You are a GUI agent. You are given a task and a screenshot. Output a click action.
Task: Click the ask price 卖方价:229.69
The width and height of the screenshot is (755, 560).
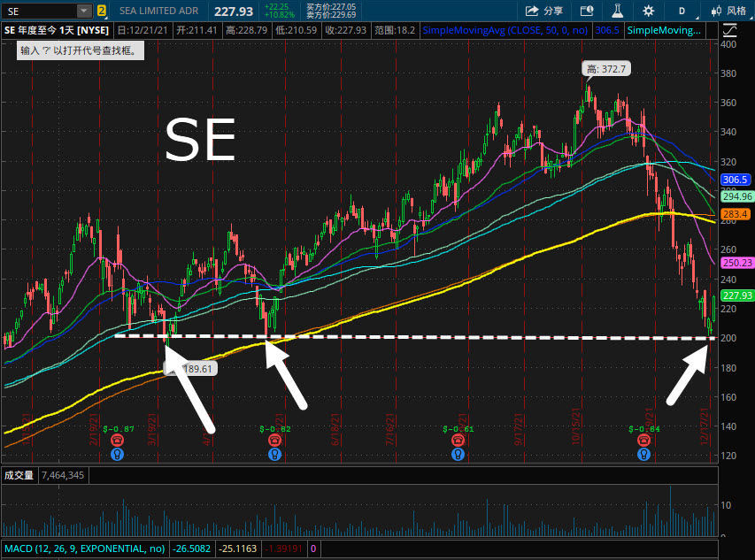click(x=331, y=15)
